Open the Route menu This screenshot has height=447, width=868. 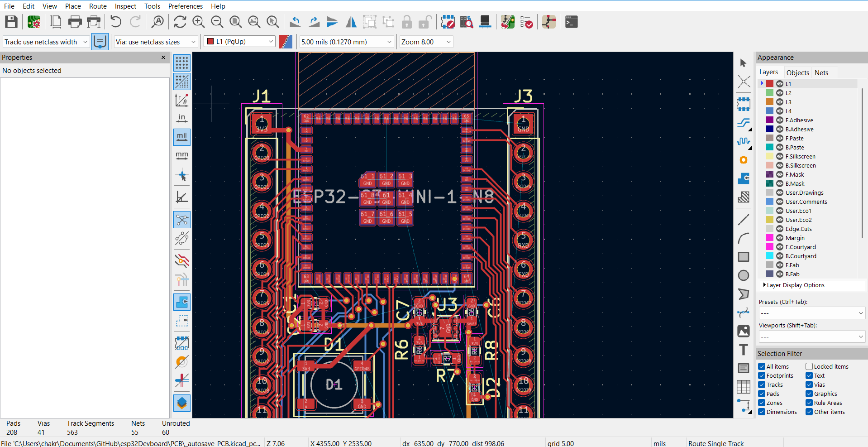98,6
